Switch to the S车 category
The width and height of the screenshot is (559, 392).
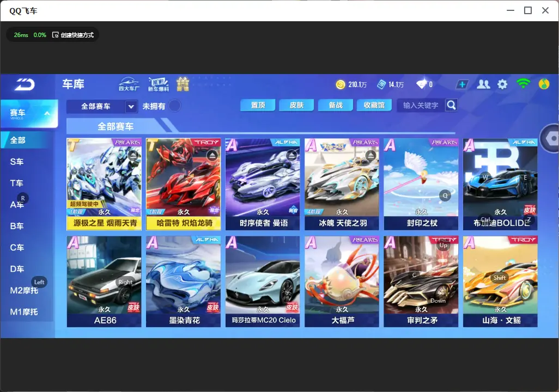(x=17, y=162)
